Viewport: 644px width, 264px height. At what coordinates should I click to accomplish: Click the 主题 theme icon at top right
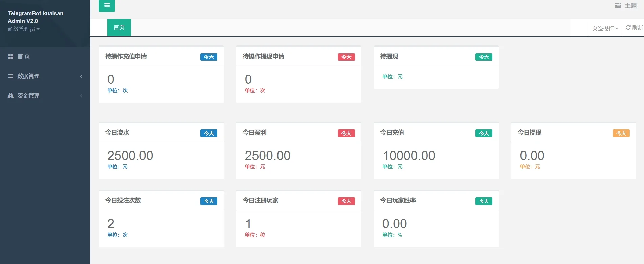pyautogui.click(x=618, y=6)
